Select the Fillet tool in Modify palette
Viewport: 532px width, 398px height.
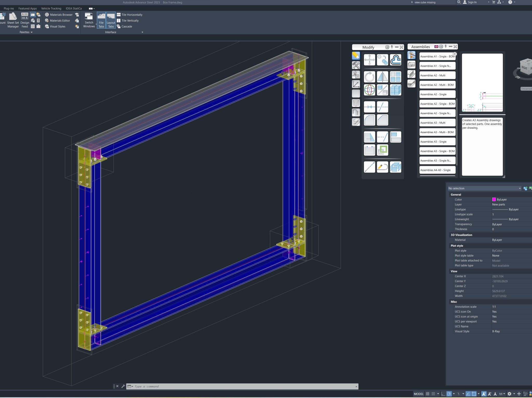coord(370,120)
